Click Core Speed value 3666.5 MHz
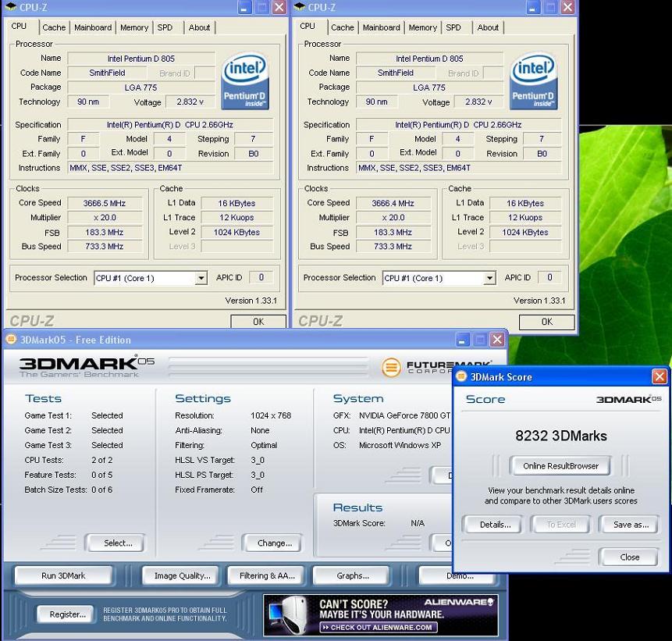This screenshot has height=641, width=672. click(104, 203)
